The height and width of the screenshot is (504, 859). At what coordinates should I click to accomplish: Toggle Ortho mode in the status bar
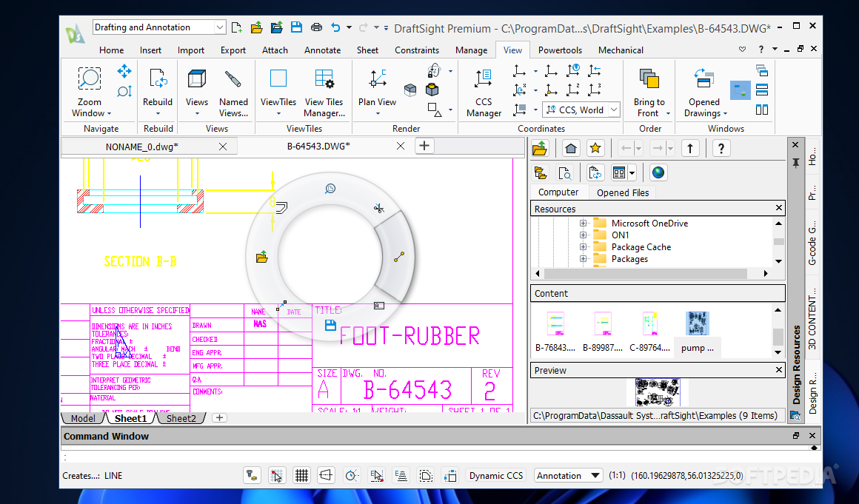pos(326,476)
